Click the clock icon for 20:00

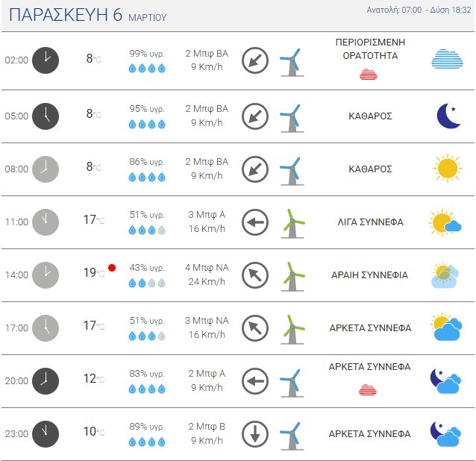click(x=46, y=380)
